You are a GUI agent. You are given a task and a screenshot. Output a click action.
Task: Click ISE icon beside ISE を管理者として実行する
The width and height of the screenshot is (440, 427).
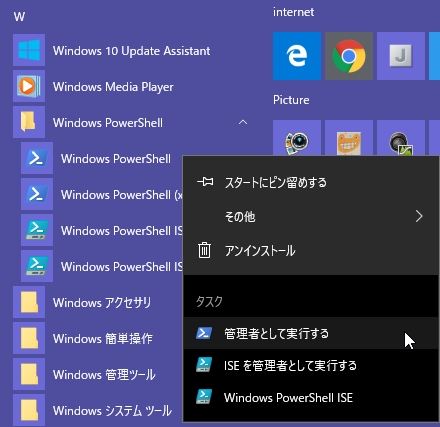point(204,365)
